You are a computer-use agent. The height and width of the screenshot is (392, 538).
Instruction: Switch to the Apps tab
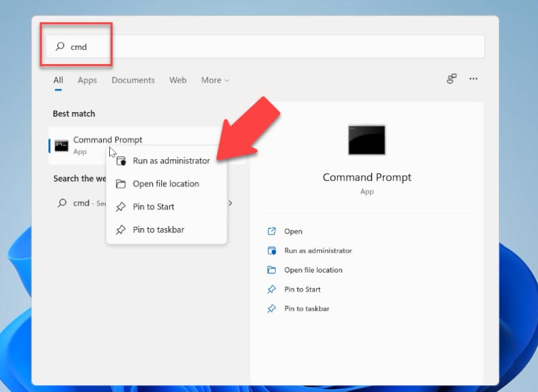pyautogui.click(x=87, y=81)
